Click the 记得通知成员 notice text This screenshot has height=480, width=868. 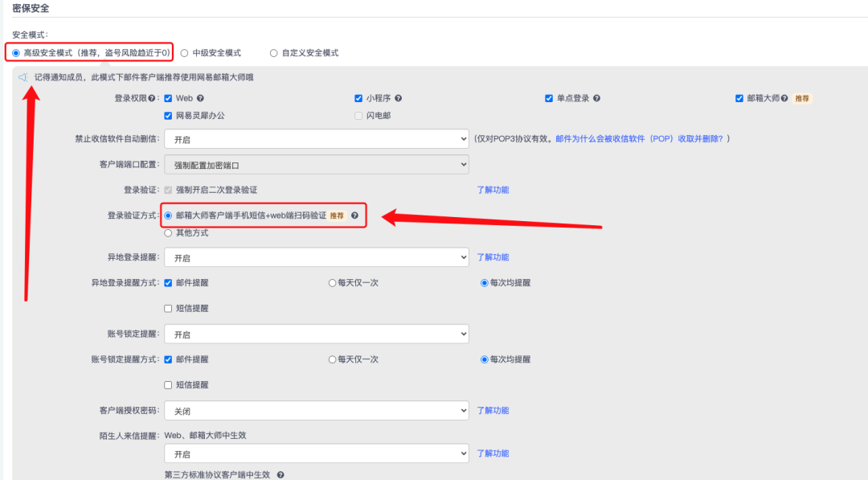144,77
